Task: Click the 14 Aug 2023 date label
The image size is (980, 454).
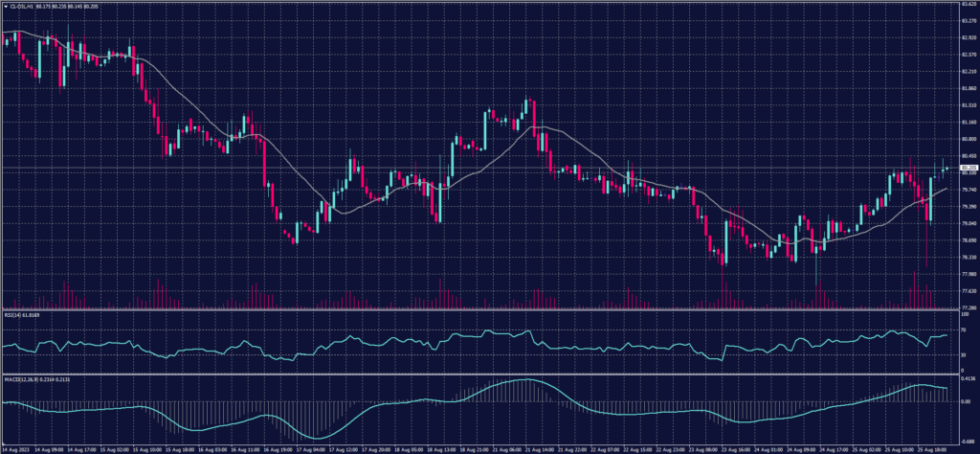Action: pos(13,448)
